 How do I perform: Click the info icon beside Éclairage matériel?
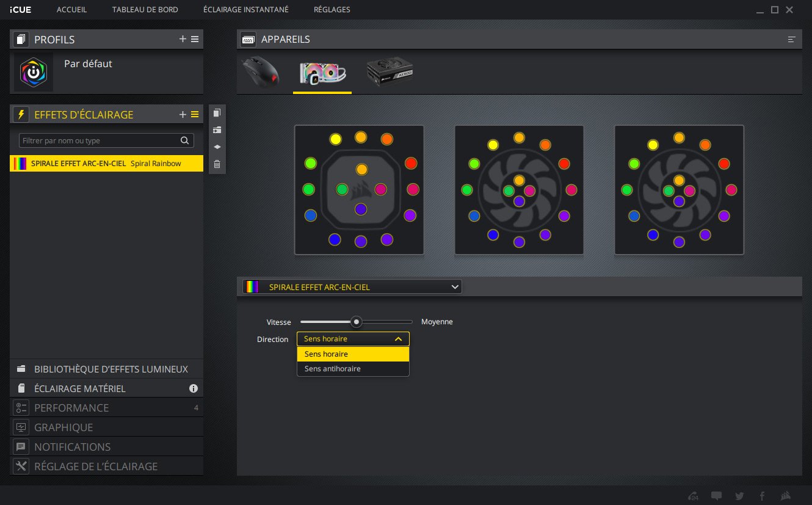click(194, 388)
